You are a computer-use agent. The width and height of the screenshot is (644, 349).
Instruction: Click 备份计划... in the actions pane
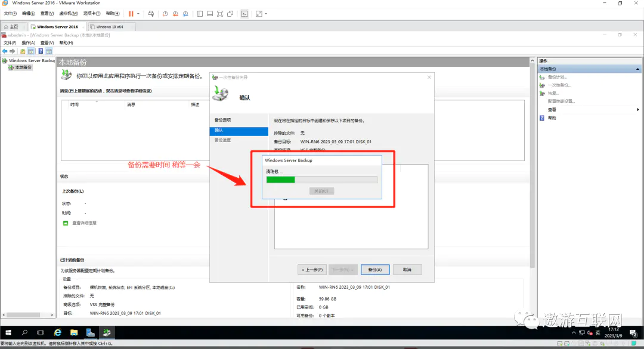(x=558, y=78)
